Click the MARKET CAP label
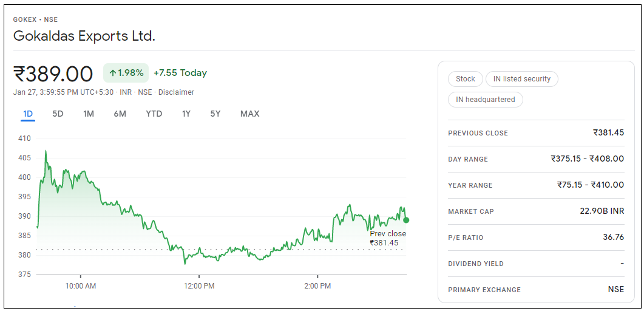The image size is (644, 311). click(471, 211)
